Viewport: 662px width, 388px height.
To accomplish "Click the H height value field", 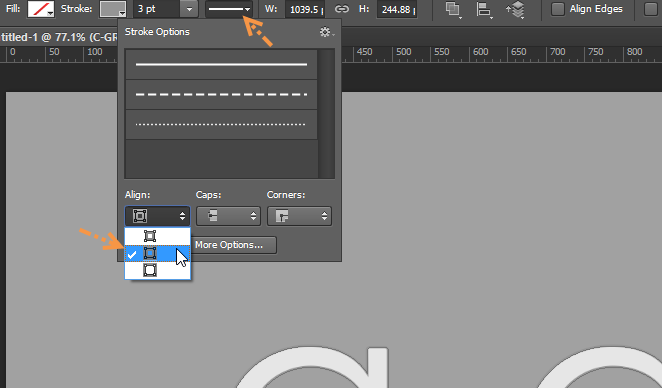I will (397, 9).
